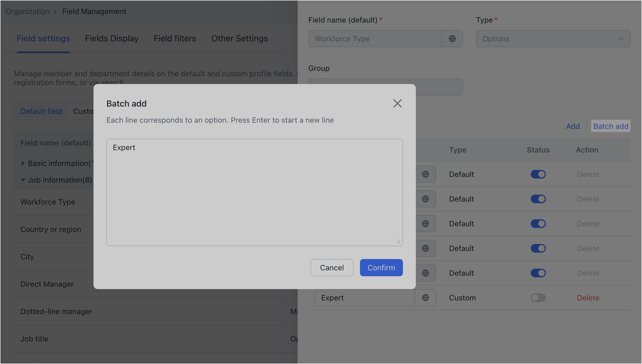The image size is (642, 364).
Task: Switch to Fields Display tab
Action: click(112, 38)
